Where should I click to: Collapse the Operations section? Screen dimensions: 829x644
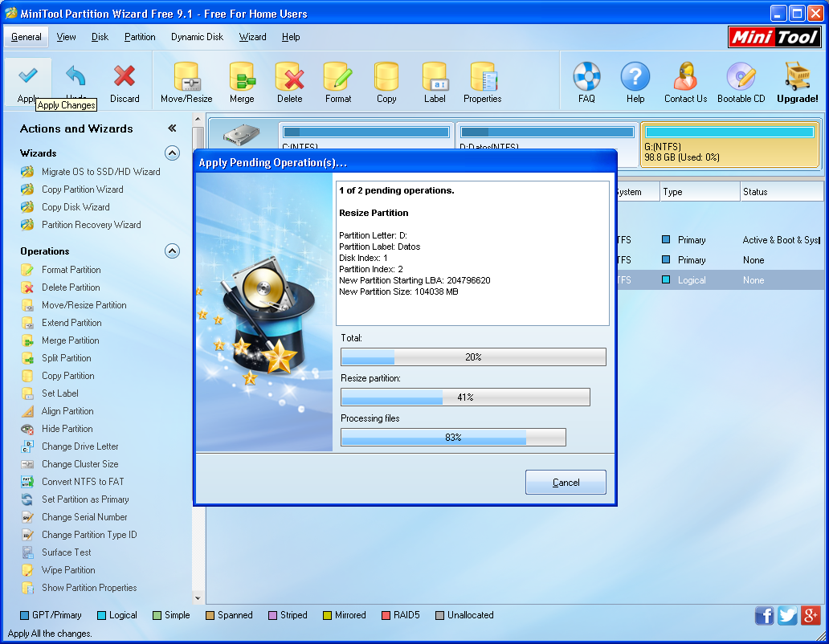[171, 251]
